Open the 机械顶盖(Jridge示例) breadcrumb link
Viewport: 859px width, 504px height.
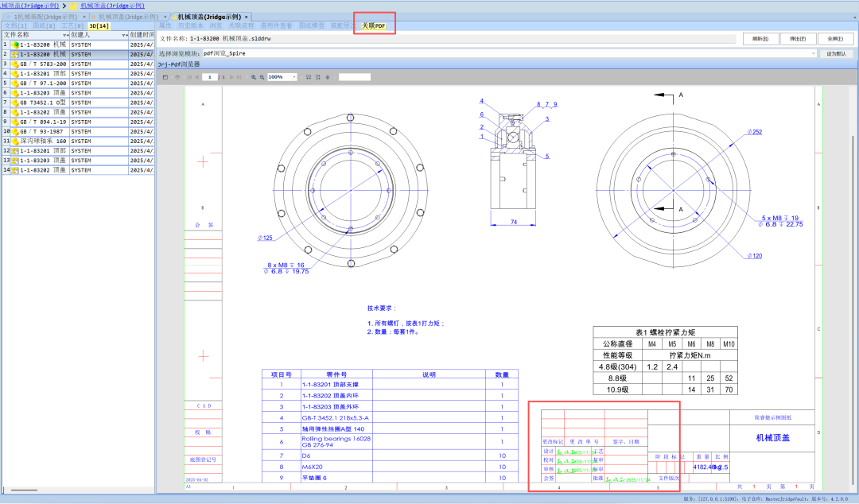(x=113, y=6)
